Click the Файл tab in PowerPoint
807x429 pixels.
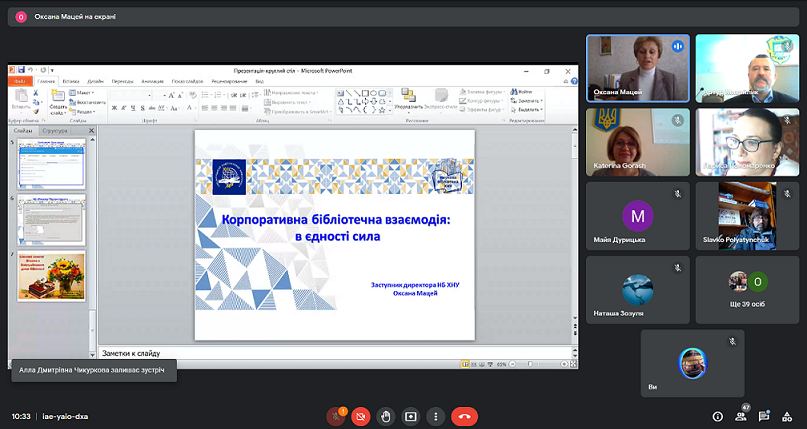click(20, 81)
